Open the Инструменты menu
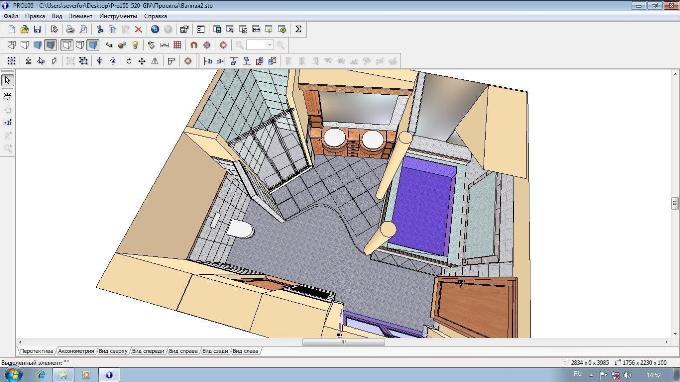 point(118,16)
